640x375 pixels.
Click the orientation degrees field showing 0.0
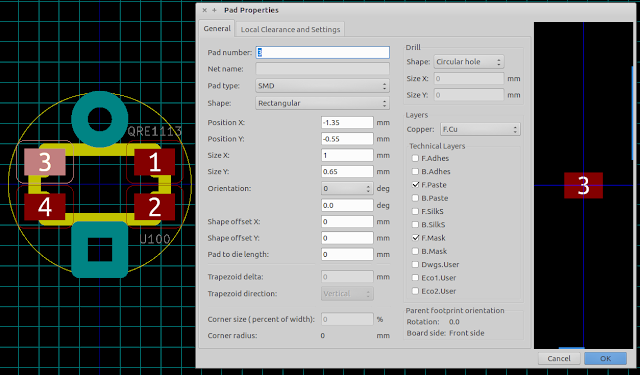tap(347, 205)
